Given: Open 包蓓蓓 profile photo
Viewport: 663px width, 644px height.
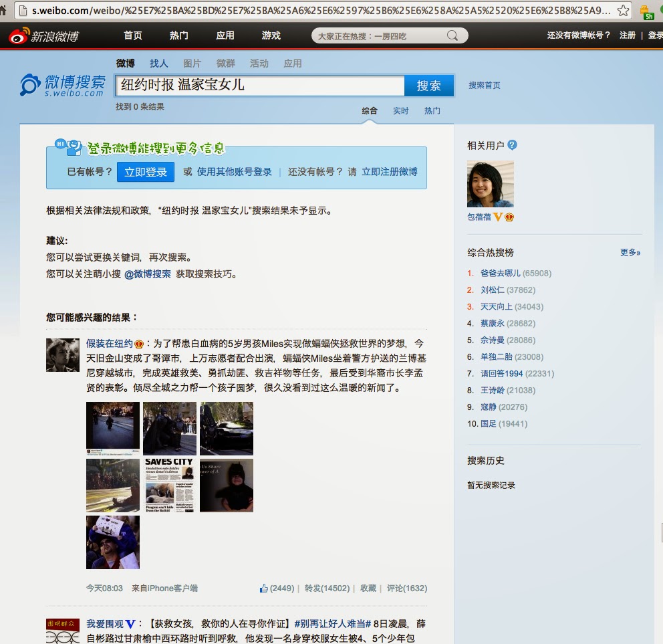Looking at the screenshot, I should click(491, 184).
